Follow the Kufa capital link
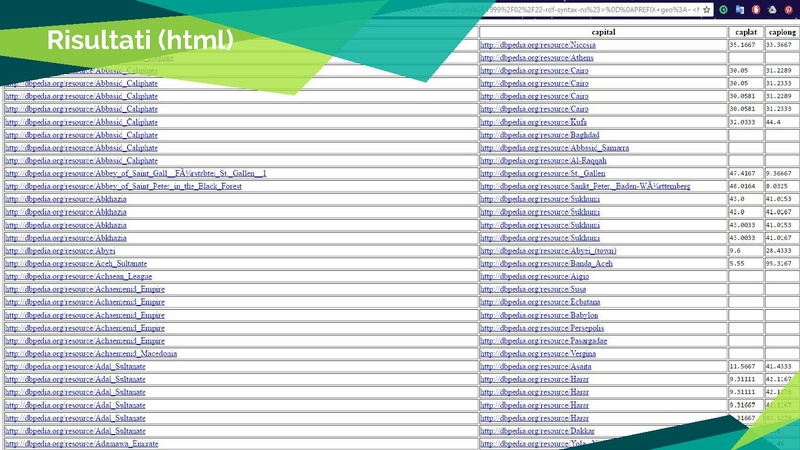Viewport: 800px width, 450px height. (533, 122)
